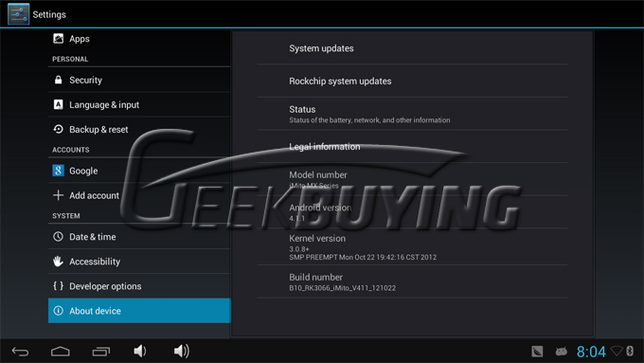The height and width of the screenshot is (363, 644).
Task: Click the Backup & reset clock-arrow icon
Action: pyautogui.click(x=59, y=129)
